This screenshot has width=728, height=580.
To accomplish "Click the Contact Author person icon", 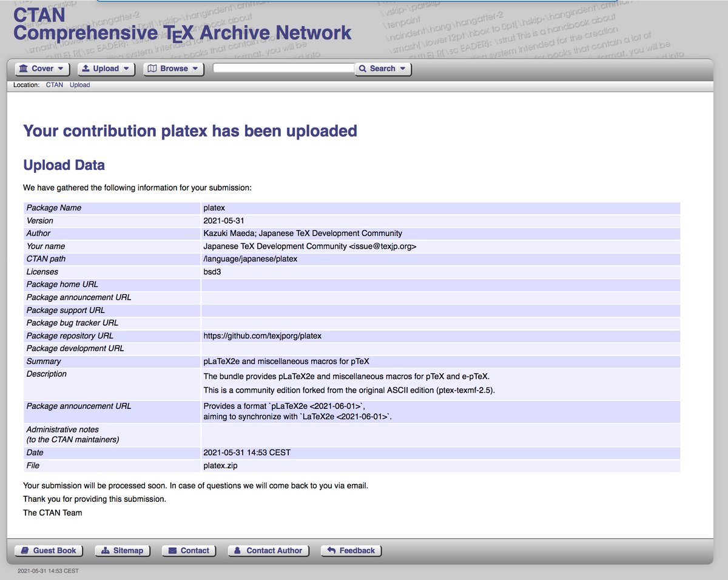I will tap(237, 550).
